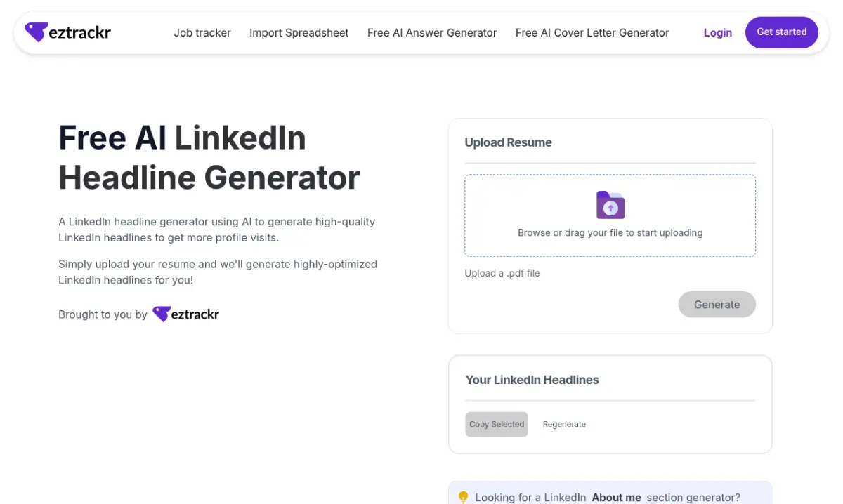Click the Upload a .pdf file label

pos(502,273)
